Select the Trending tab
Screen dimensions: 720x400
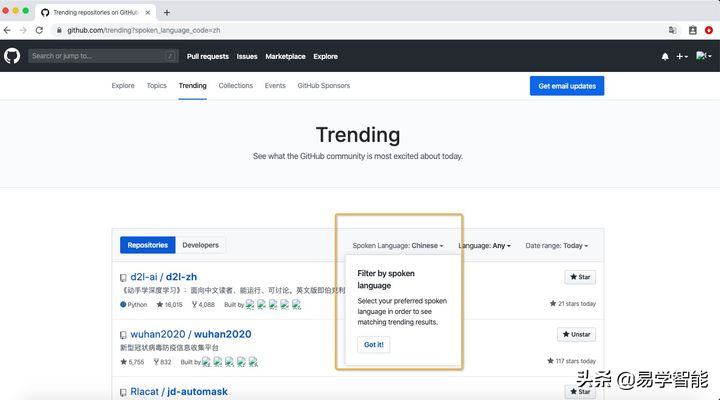tap(192, 85)
